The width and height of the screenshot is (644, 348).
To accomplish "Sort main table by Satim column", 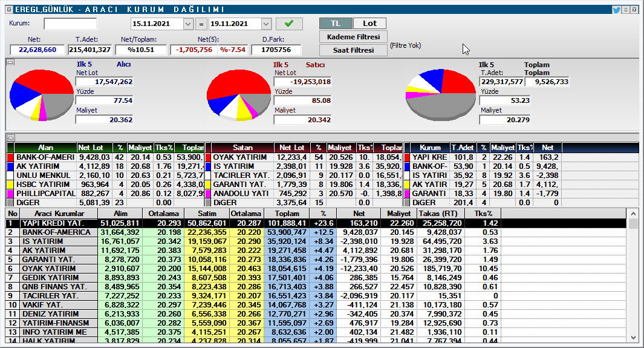I will (x=207, y=214).
